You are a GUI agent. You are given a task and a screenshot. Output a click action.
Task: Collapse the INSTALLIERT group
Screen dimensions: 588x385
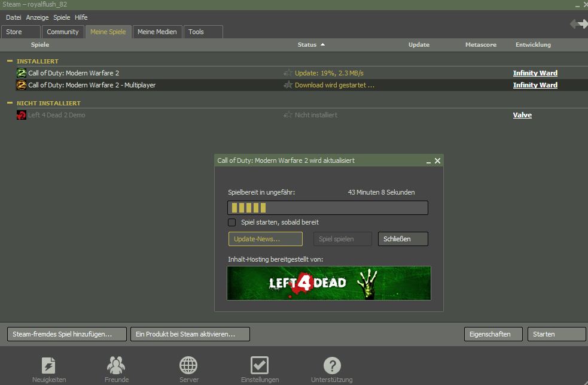pos(10,61)
